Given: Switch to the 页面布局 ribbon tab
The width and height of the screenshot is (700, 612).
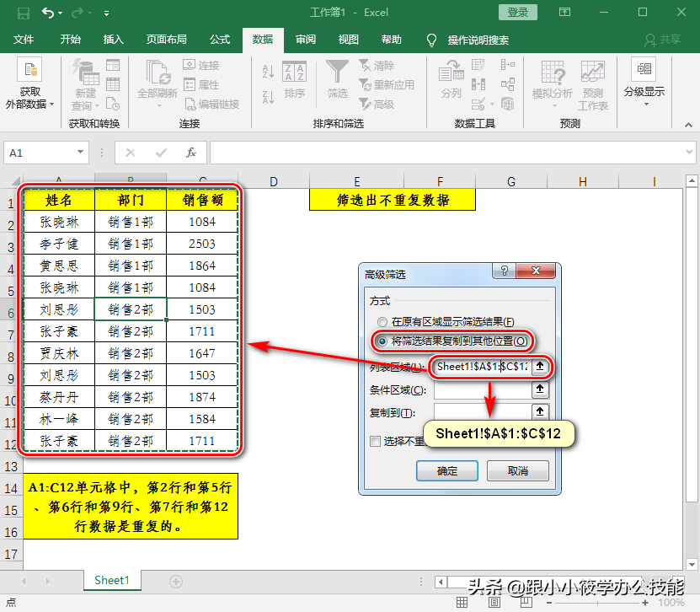Looking at the screenshot, I should coord(167,40).
